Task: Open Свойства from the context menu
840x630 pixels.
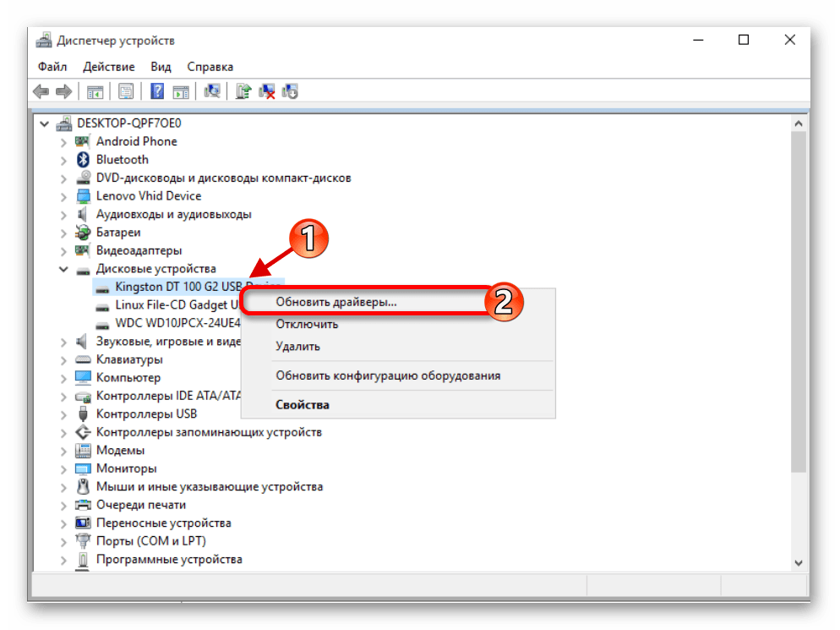Action: click(303, 404)
